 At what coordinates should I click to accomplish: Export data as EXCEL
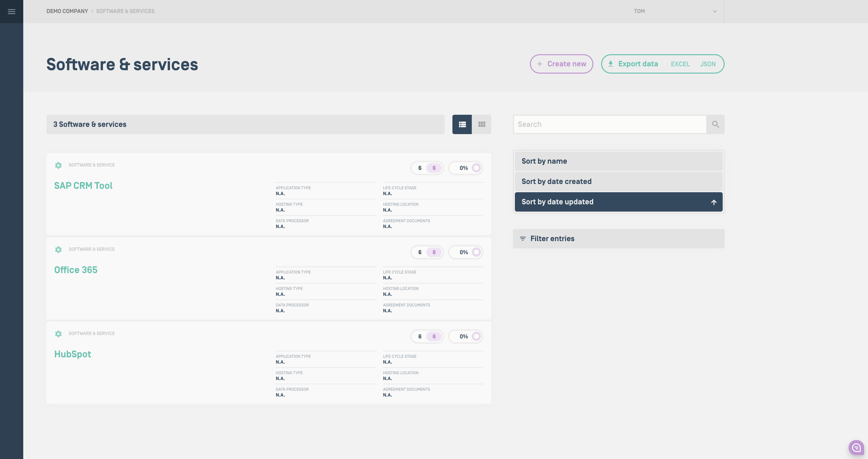coord(680,64)
